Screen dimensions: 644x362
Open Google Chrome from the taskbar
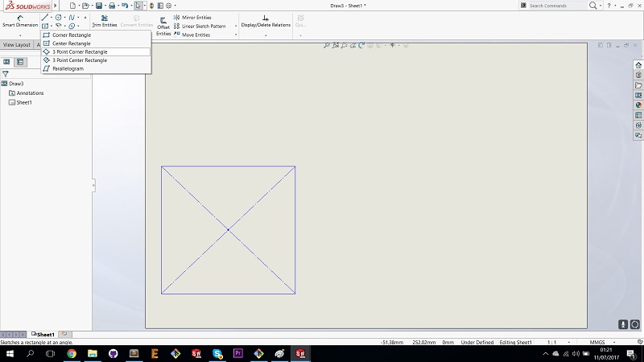(72, 353)
